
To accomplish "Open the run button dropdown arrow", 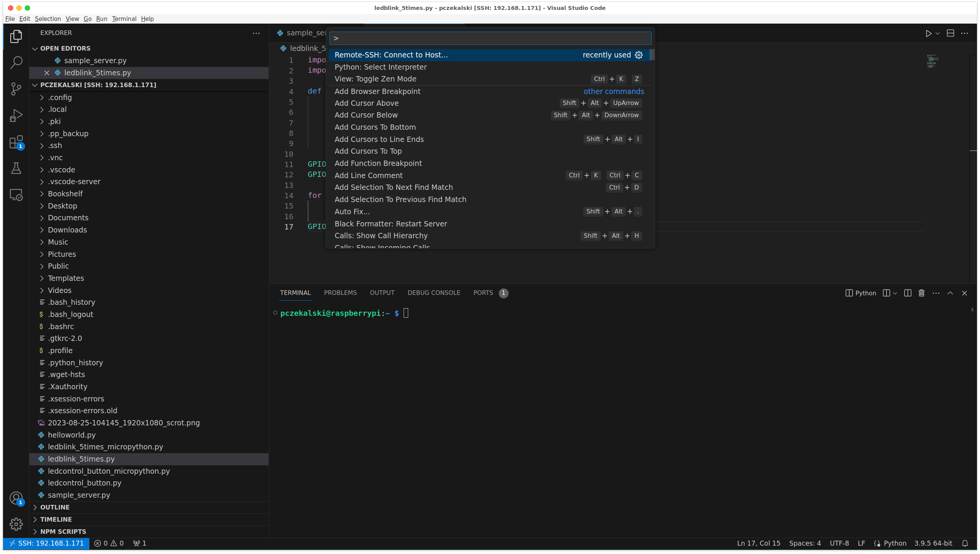I will click(938, 33).
